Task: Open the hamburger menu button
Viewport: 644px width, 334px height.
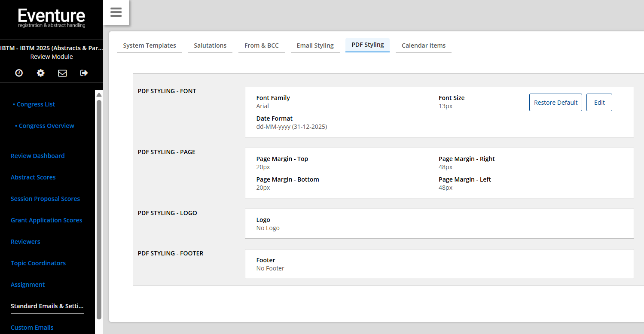Action: tap(116, 12)
